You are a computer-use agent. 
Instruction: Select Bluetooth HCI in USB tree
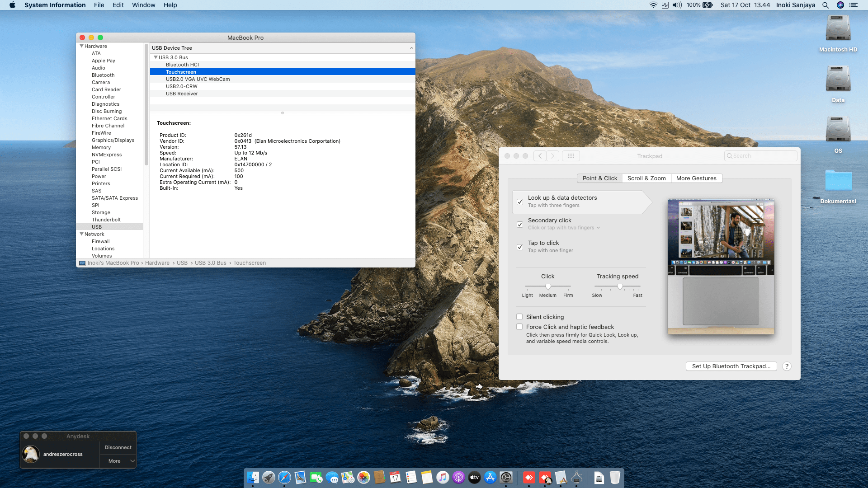click(283, 65)
